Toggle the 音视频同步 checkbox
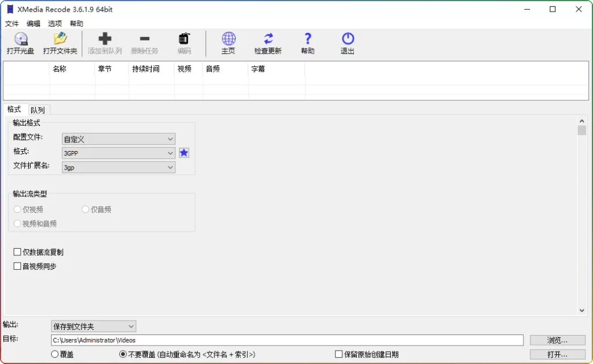 click(17, 266)
